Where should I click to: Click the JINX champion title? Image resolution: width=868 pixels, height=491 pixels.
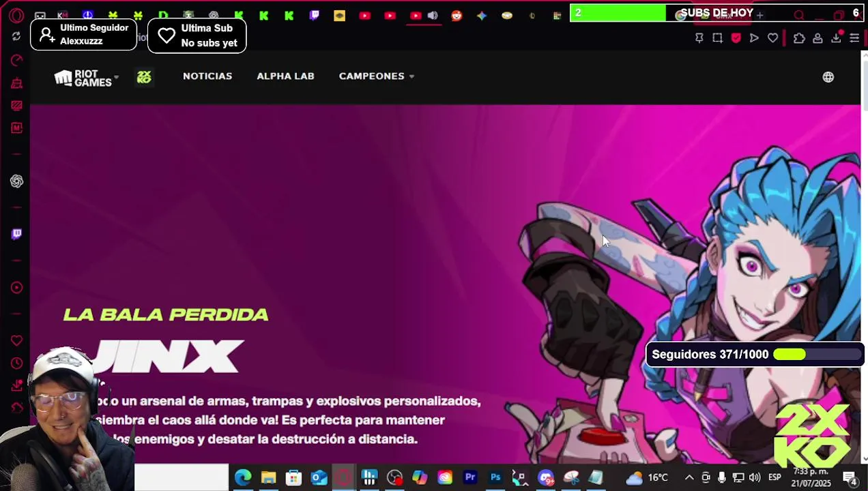tap(169, 356)
